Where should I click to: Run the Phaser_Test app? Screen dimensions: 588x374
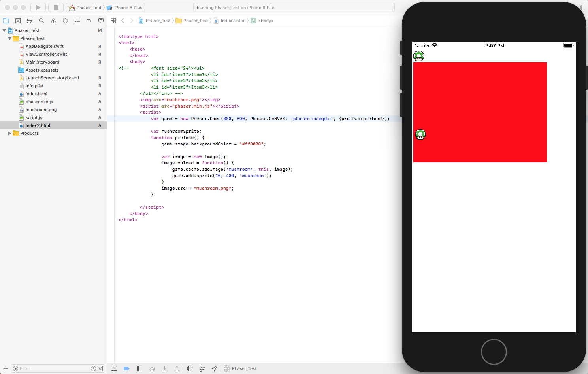click(x=38, y=7)
